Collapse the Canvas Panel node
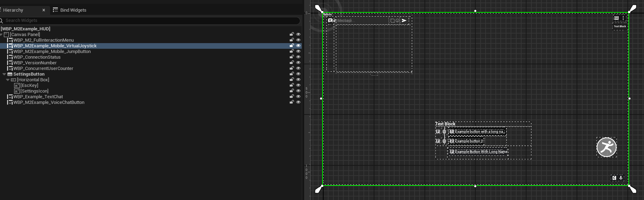The image size is (644, 200). (1, 35)
